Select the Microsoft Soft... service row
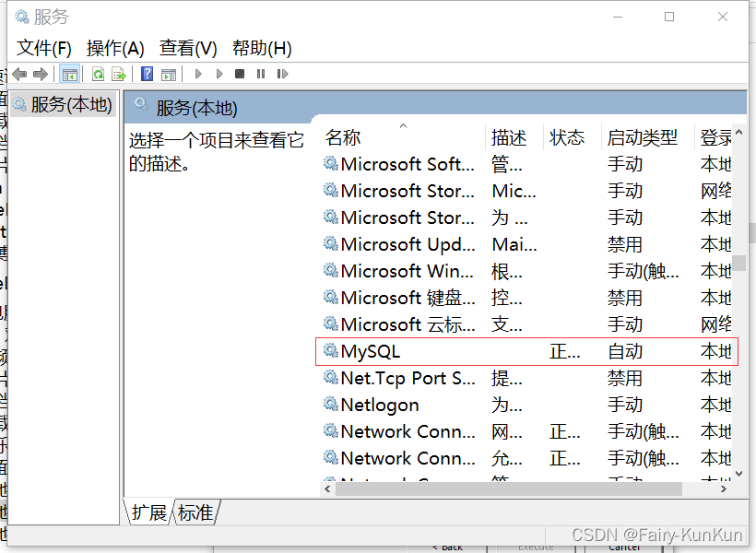This screenshot has width=756, height=553. [x=527, y=164]
